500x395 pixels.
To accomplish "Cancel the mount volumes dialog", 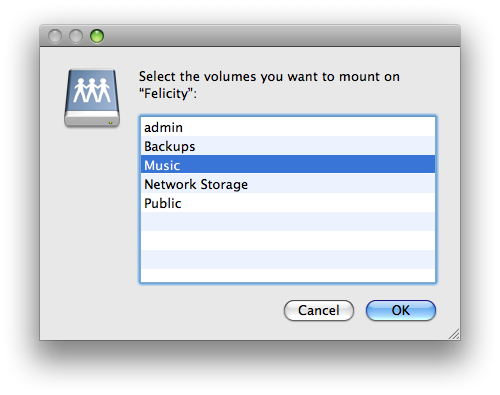I will coord(319,310).
